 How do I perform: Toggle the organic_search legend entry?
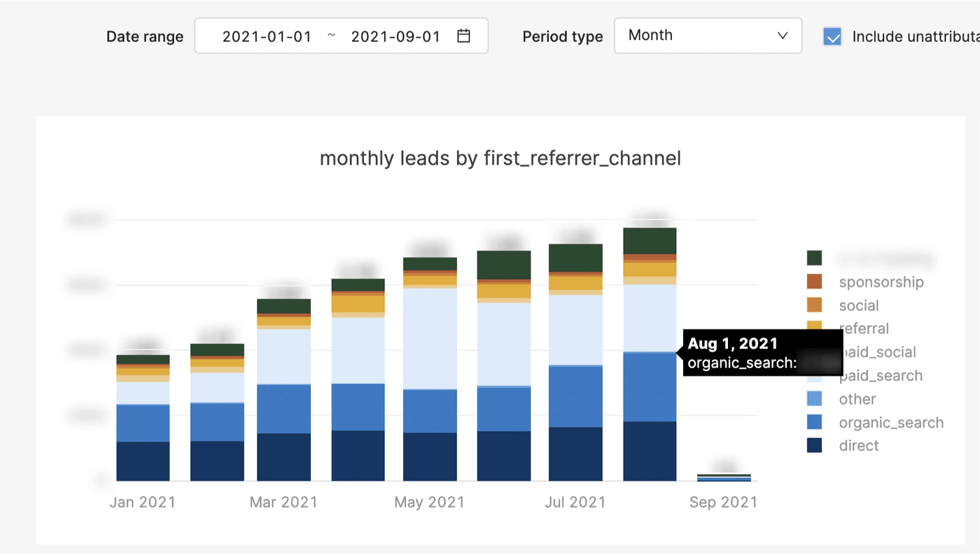point(890,422)
